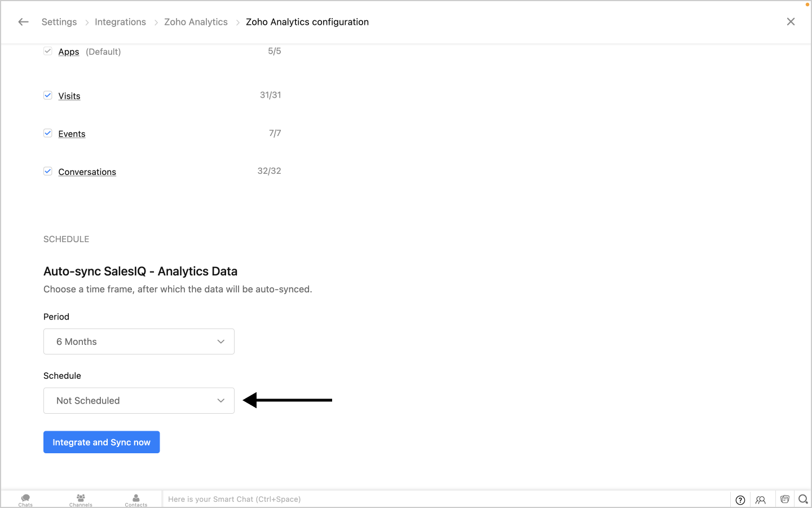
Task: Navigate to Integrations breadcrumb
Action: tap(120, 22)
